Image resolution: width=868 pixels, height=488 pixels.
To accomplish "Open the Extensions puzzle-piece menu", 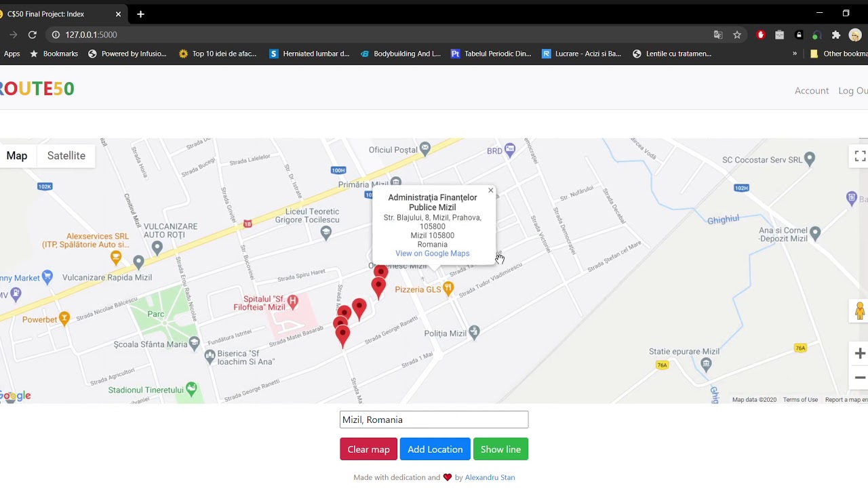I will tap(836, 35).
